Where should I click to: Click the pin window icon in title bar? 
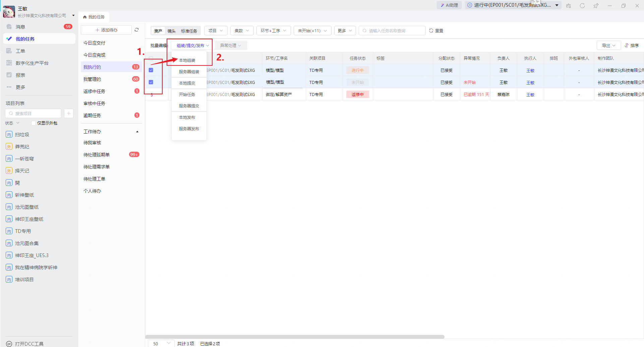click(596, 5)
